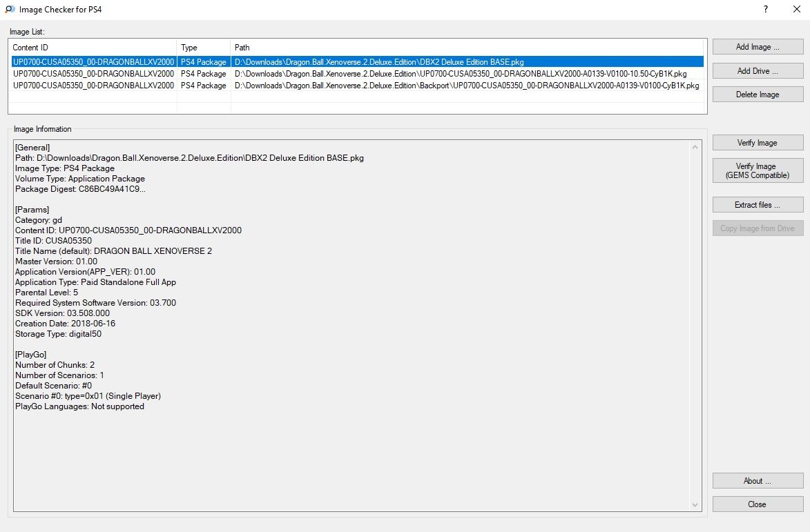Click the Creation Date: 2018-06-16 line
The image size is (810, 532).
click(x=65, y=324)
